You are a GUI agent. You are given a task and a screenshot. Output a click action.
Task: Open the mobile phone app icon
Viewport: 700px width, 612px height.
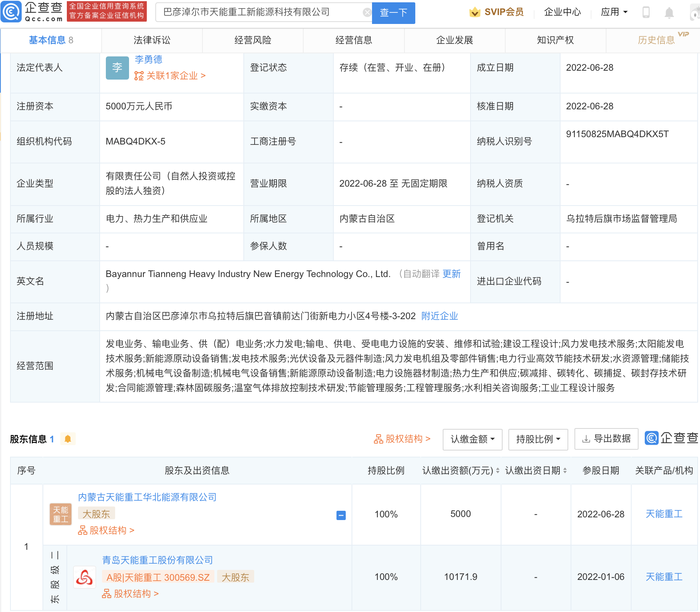coord(646,12)
